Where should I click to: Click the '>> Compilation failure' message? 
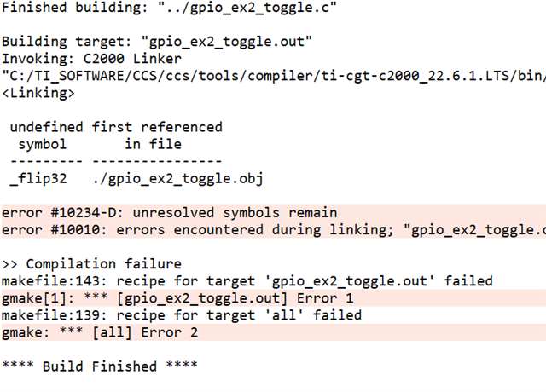(x=91, y=263)
